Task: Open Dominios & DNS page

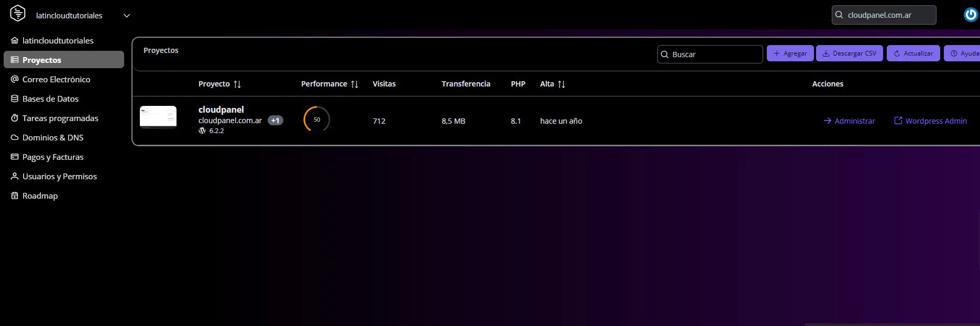Action: point(53,137)
